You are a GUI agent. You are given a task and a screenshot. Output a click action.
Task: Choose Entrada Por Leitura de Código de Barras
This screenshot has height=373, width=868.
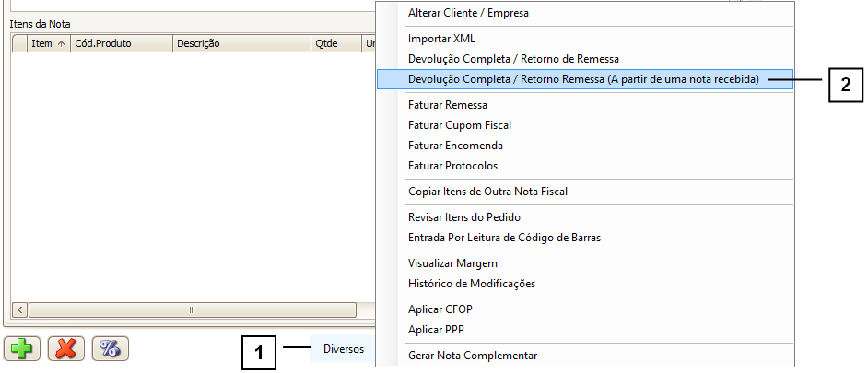(x=504, y=238)
